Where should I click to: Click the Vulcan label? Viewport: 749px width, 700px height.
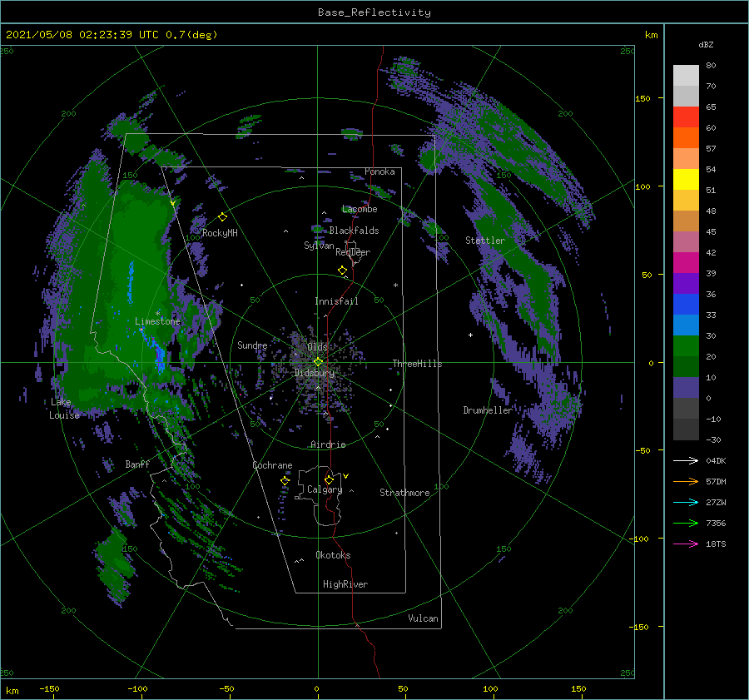tap(424, 618)
